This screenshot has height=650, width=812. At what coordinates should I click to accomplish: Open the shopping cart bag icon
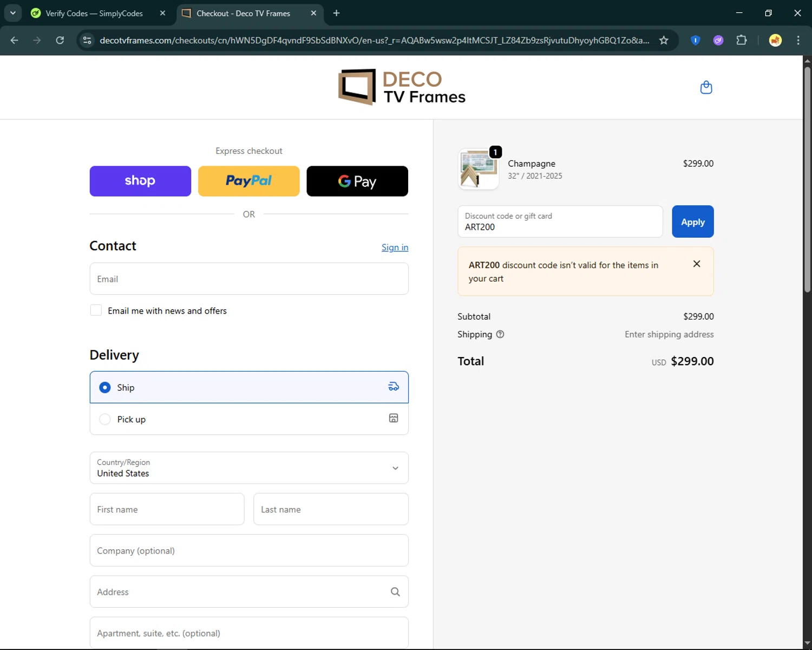click(x=706, y=87)
